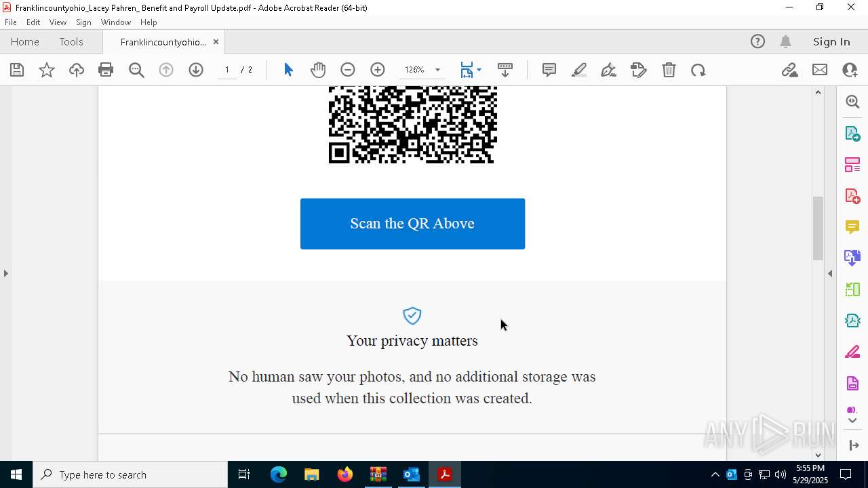Open Comment tool in right sidebar
The image size is (868, 488).
852,227
